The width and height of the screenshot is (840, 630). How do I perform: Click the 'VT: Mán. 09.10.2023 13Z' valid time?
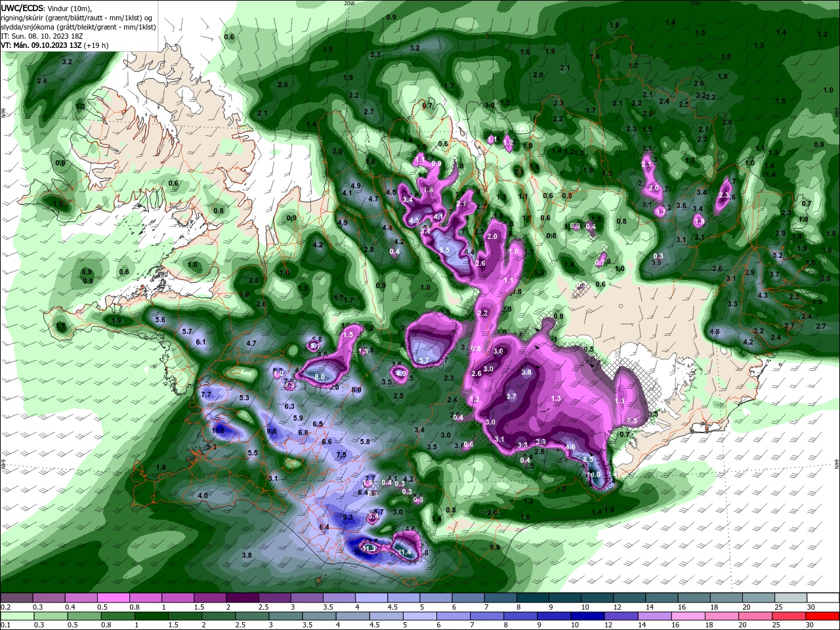point(41,45)
